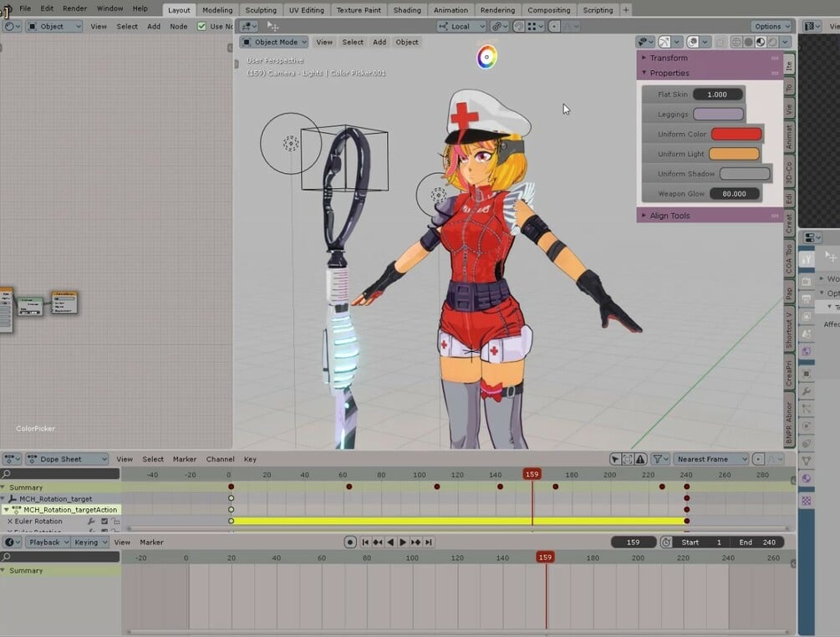The height and width of the screenshot is (637, 840).
Task: Switch to wireframe viewport shading
Action: pos(736,42)
